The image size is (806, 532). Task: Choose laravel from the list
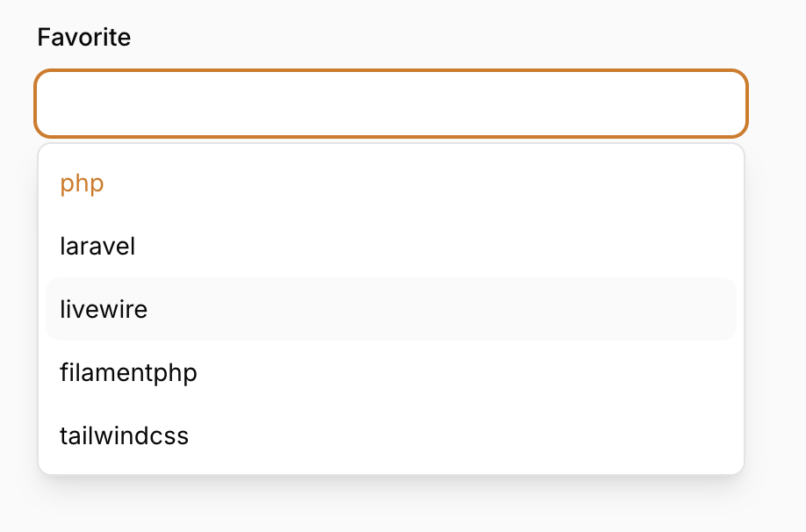(x=97, y=246)
